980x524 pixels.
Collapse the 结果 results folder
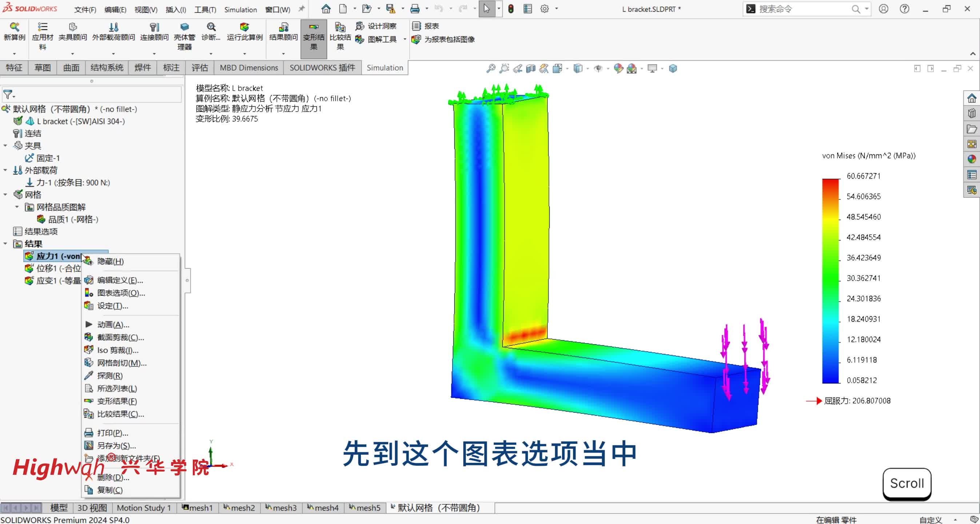5,243
